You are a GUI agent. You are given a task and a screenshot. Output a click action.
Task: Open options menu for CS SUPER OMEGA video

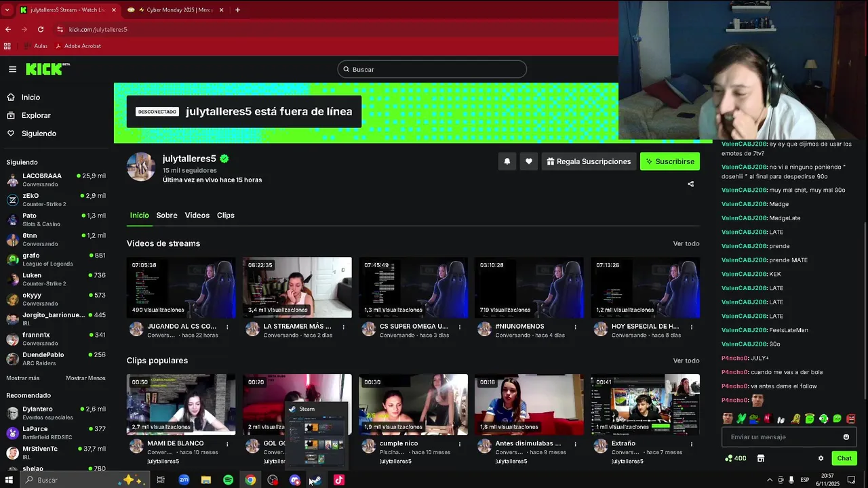tap(459, 327)
